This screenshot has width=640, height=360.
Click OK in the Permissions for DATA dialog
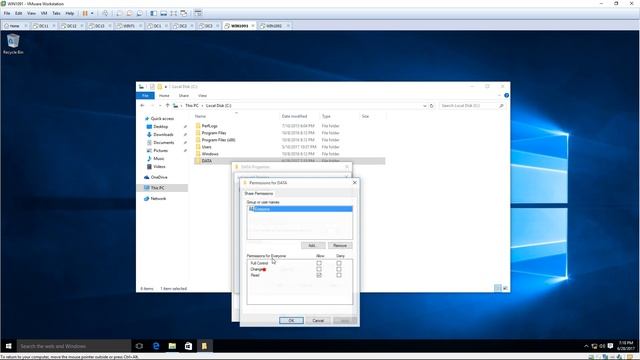(291, 320)
